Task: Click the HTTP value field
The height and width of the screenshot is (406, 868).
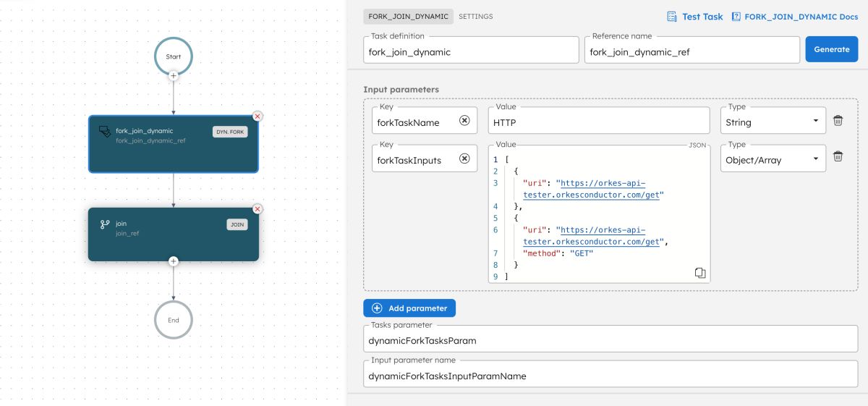Action: click(x=599, y=121)
